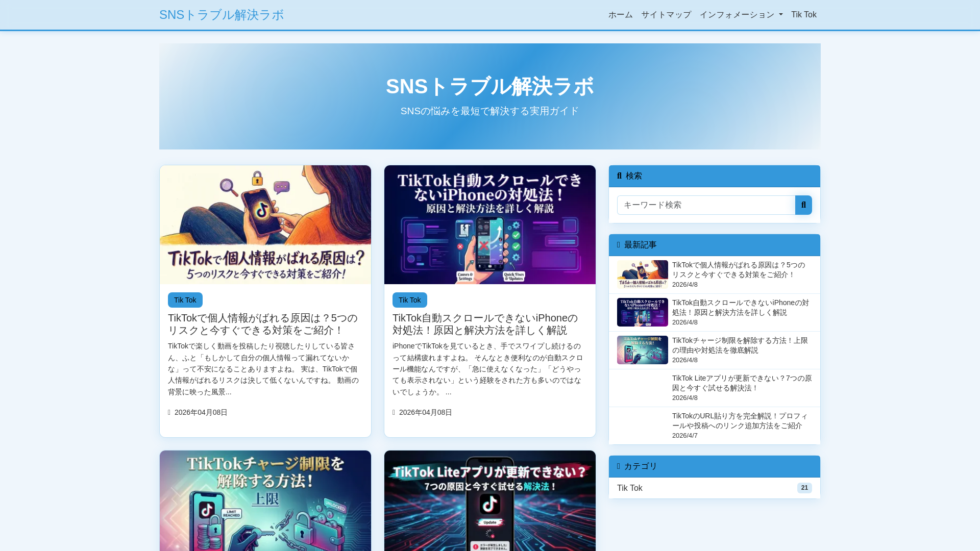This screenshot has width=980, height=551.
Task: Click excerpt beginning iPhoneでTikTokを見ているとき
Action: coord(488,369)
